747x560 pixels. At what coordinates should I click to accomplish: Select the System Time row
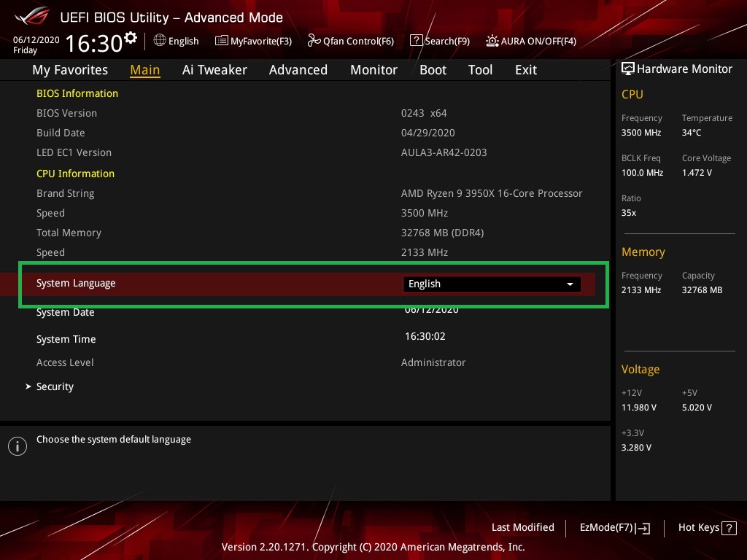[x=66, y=339]
